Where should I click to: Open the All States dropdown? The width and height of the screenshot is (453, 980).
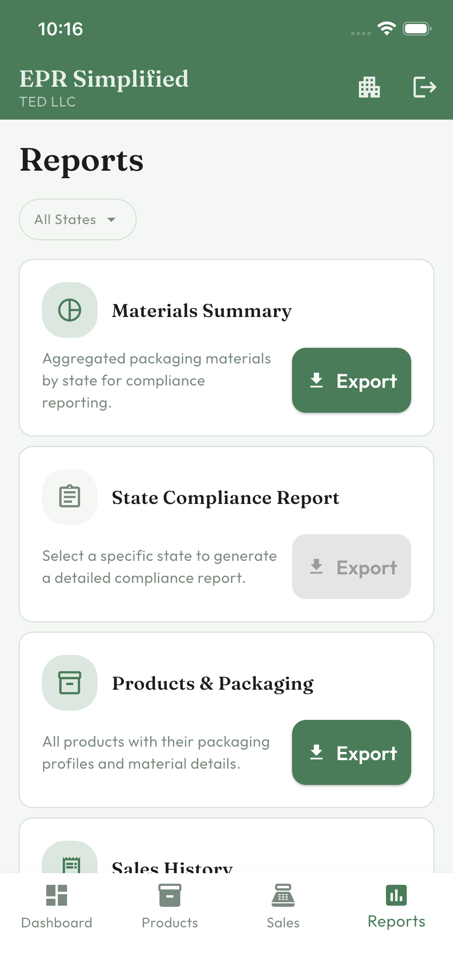click(x=77, y=219)
